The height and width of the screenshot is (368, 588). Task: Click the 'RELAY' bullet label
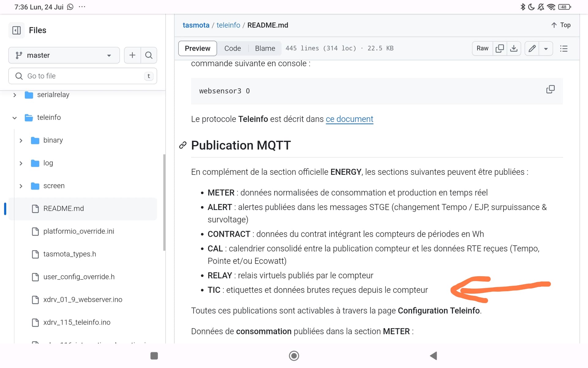(x=220, y=276)
